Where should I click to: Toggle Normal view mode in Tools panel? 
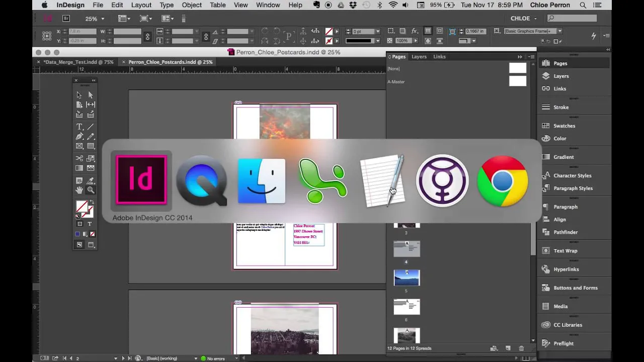pyautogui.click(x=79, y=245)
